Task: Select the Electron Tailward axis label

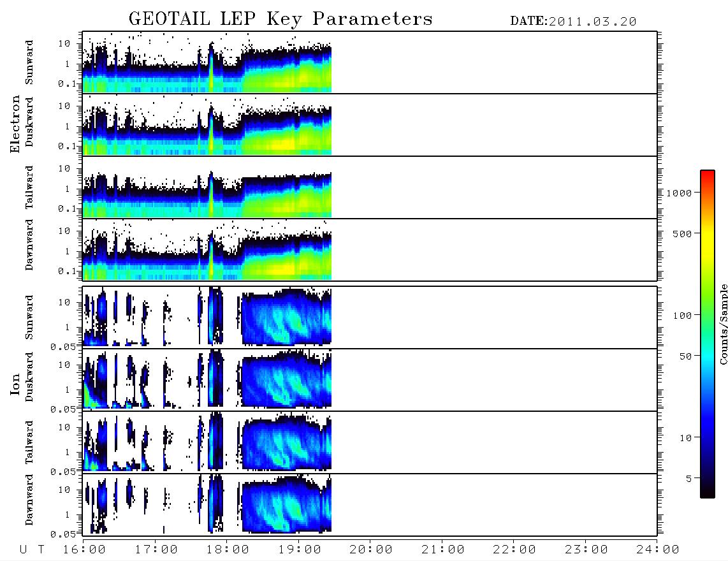Action: (x=29, y=187)
